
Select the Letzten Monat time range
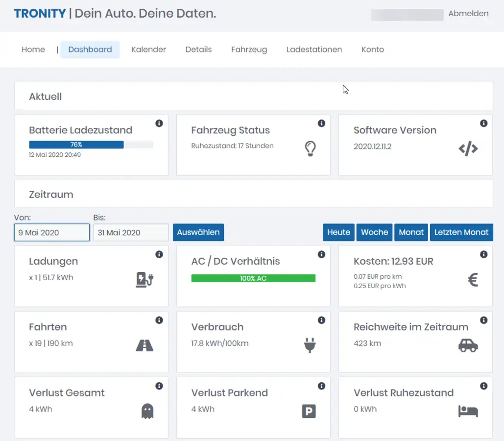click(x=461, y=232)
